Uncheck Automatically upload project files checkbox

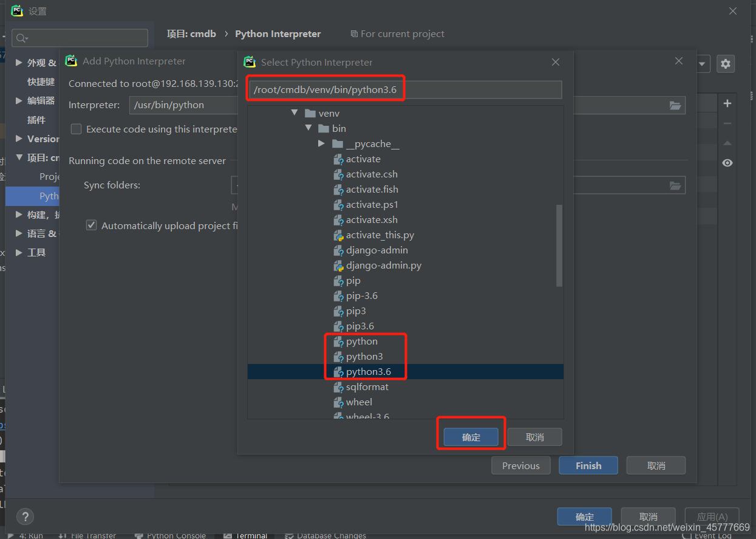coord(91,225)
